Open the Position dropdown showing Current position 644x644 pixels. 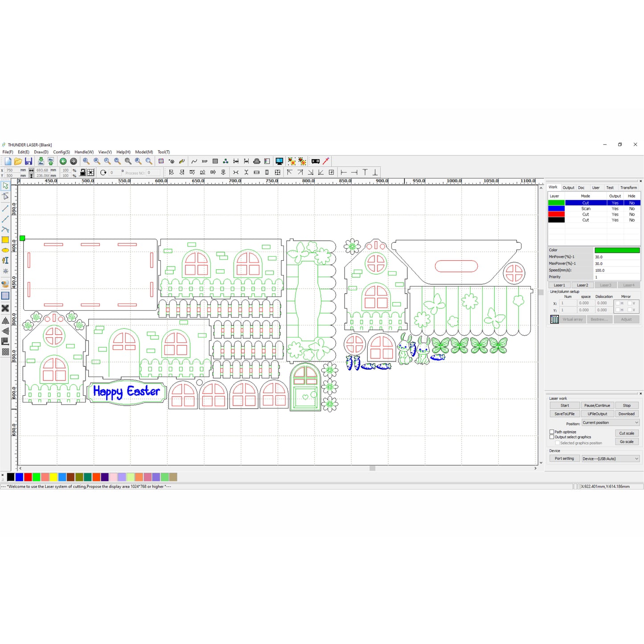tap(610, 422)
